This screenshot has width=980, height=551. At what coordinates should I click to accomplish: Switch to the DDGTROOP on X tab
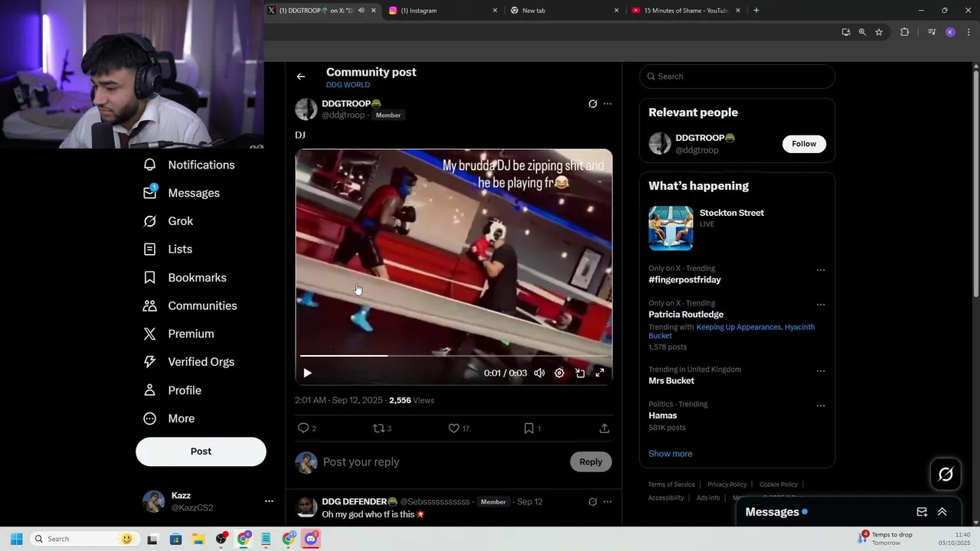click(x=322, y=11)
